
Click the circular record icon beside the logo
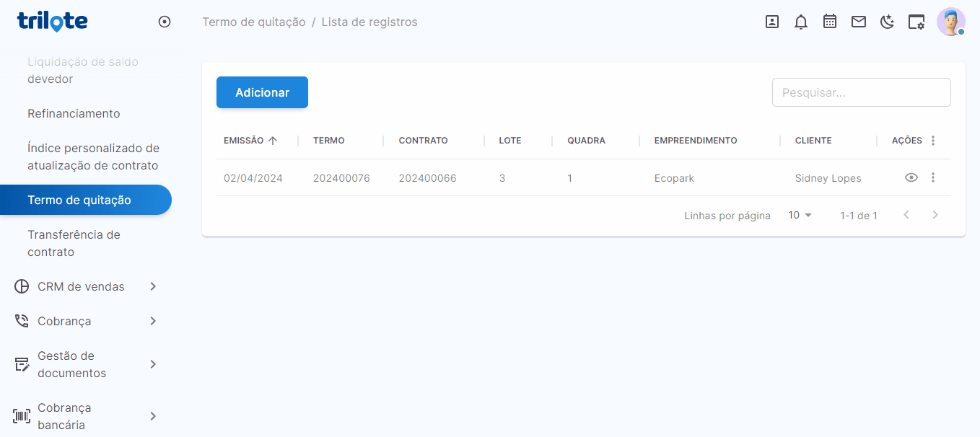pyautogui.click(x=165, y=22)
